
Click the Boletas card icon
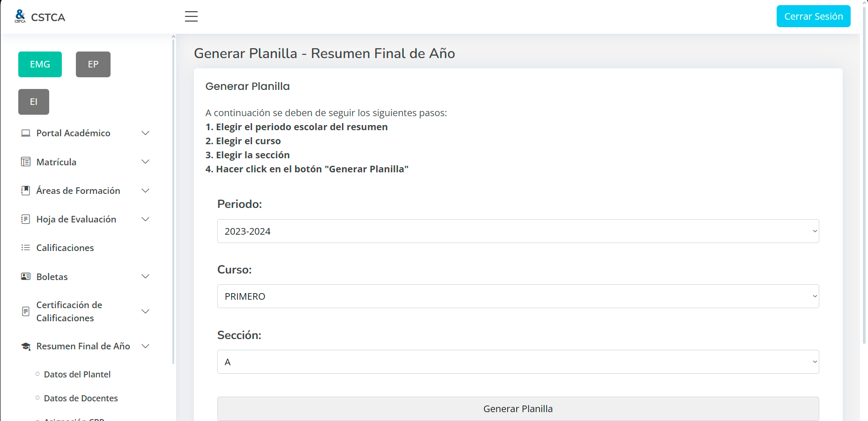(26, 277)
